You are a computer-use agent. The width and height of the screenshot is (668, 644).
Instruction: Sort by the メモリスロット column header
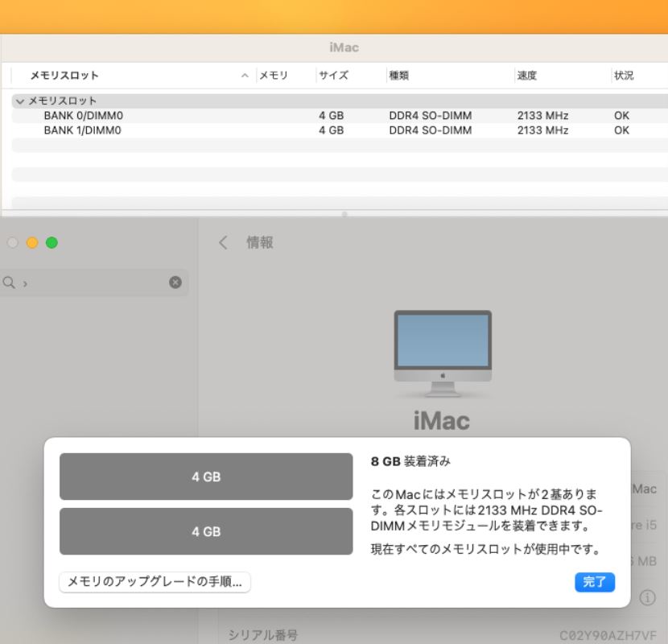click(x=64, y=76)
